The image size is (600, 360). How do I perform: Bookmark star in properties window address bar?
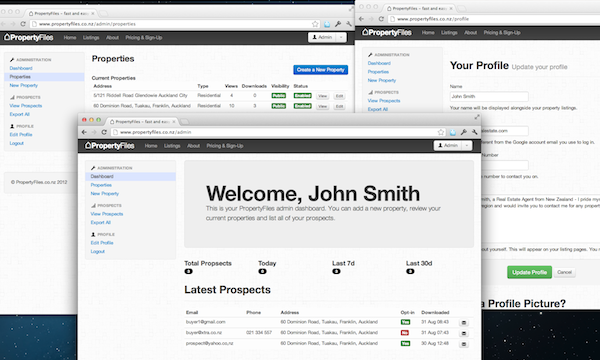coord(315,24)
